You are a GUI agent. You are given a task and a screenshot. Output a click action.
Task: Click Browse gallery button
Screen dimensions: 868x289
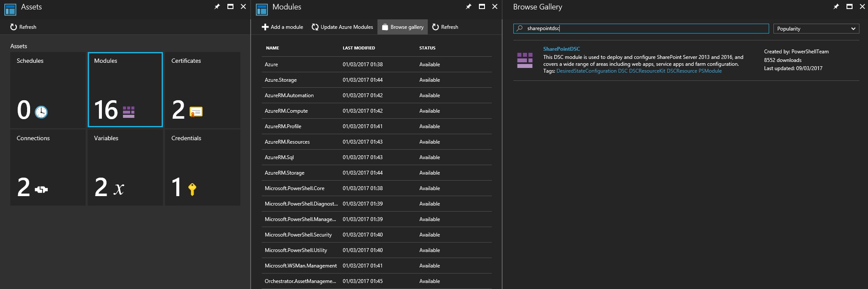pos(402,27)
